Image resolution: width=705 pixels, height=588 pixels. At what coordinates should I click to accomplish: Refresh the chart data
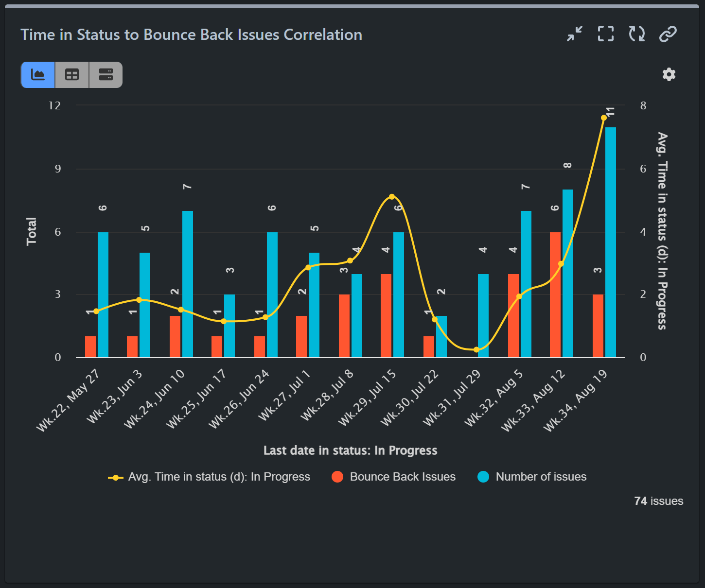pos(636,34)
